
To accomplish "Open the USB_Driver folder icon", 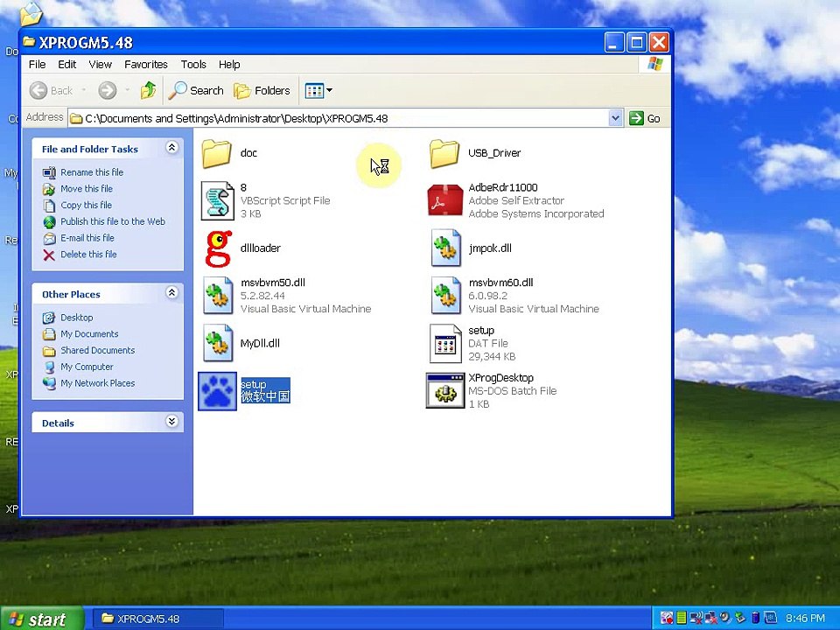I will pos(444,153).
